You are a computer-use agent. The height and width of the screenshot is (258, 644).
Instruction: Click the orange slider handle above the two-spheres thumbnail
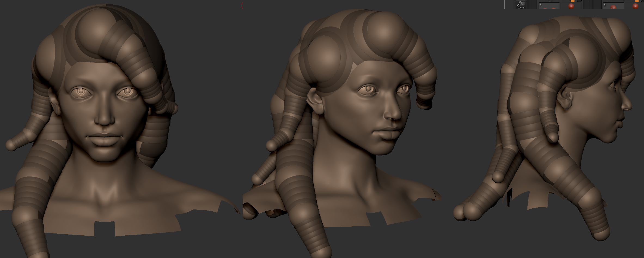tap(573, 1)
